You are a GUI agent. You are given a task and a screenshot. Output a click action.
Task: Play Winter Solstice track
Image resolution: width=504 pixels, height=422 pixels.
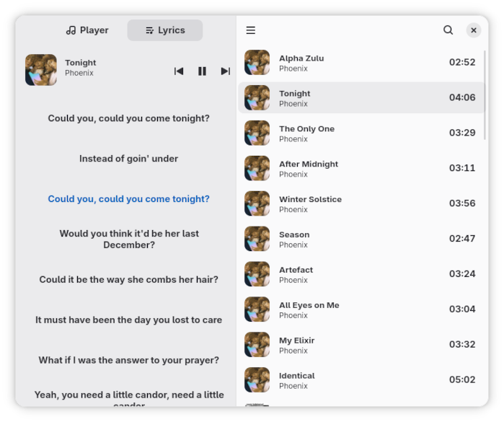tap(361, 203)
